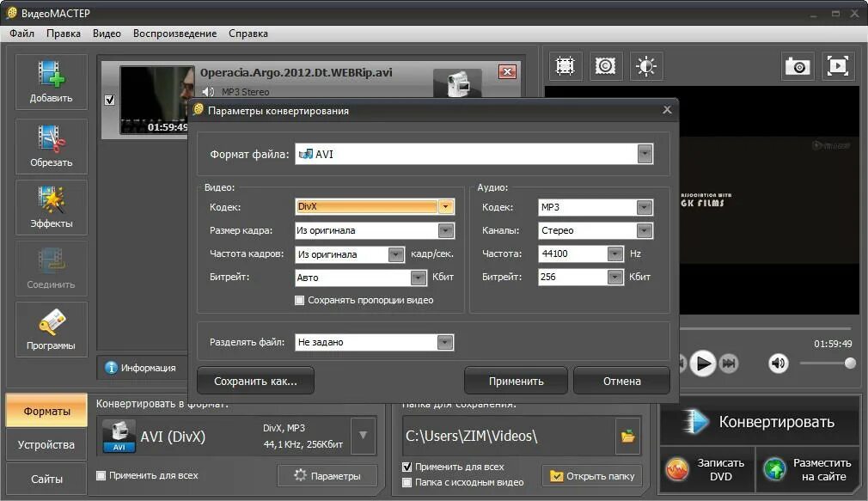Open the Файл menu
The width and height of the screenshot is (868, 501).
[x=22, y=34]
